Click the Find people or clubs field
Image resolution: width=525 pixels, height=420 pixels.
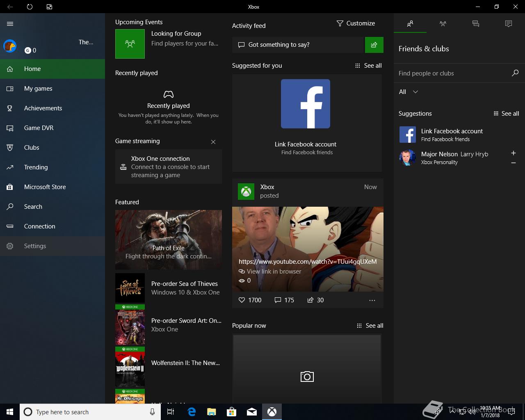(451, 73)
